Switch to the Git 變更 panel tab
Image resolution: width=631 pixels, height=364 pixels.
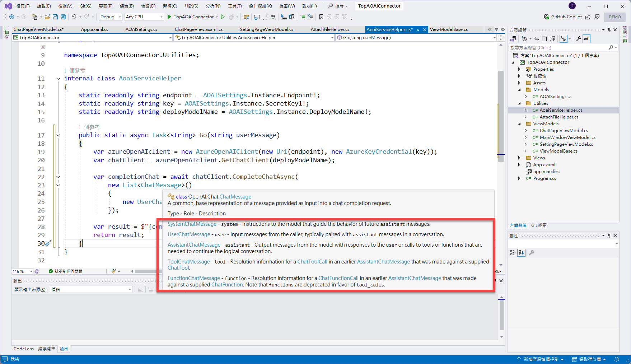coord(539,225)
